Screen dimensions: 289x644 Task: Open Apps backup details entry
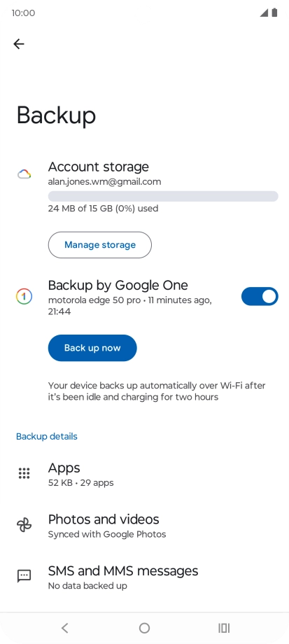point(144,474)
